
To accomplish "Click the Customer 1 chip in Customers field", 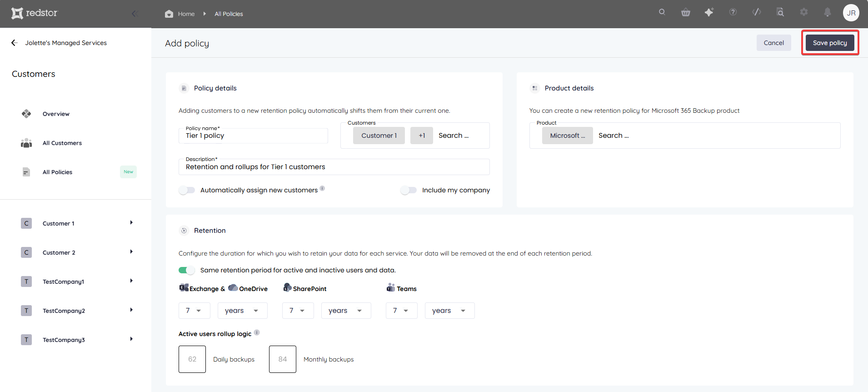I will pos(379,136).
